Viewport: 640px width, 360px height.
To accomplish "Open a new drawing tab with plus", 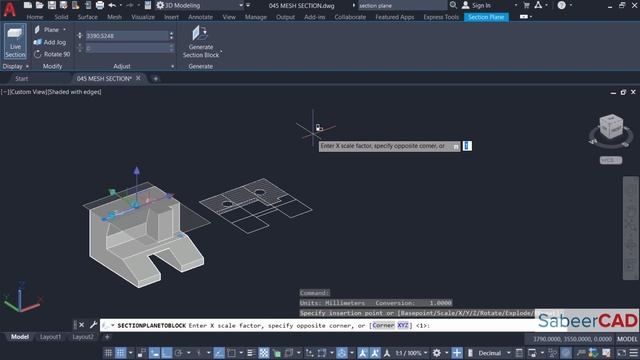I will [156, 78].
